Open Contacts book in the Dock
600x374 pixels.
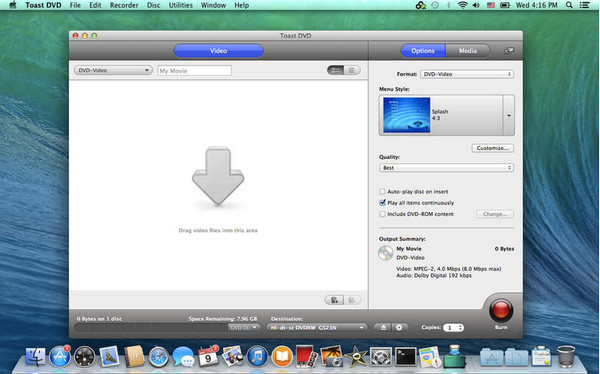pyautogui.click(x=134, y=357)
